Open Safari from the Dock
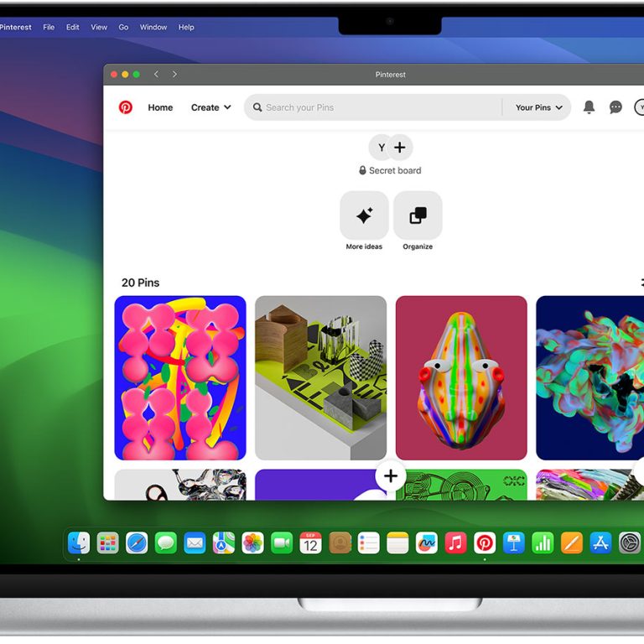The width and height of the screenshot is (644, 644). [137, 543]
